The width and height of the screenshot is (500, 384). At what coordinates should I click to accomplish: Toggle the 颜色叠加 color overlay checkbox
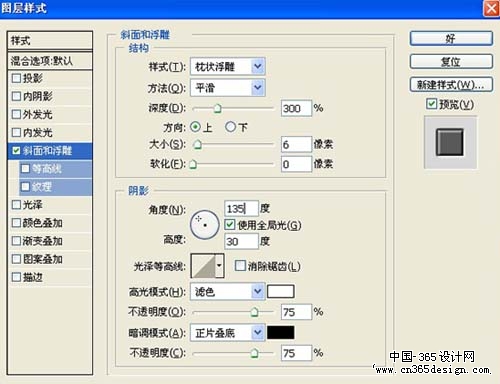[16, 223]
